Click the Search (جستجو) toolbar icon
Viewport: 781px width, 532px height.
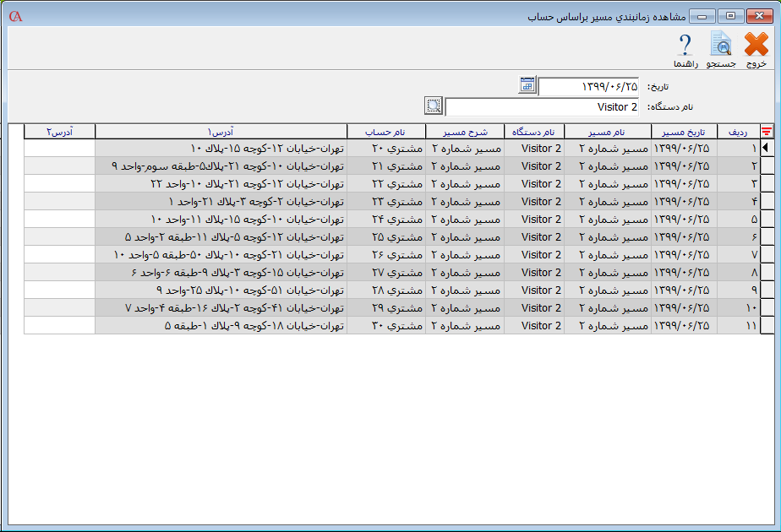pyautogui.click(x=721, y=45)
